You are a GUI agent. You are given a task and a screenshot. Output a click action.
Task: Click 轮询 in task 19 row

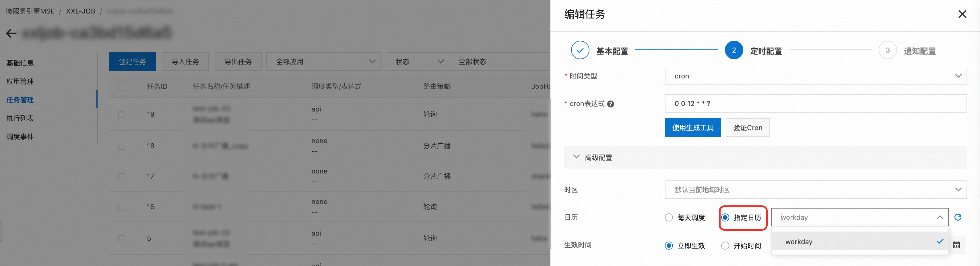(430, 114)
